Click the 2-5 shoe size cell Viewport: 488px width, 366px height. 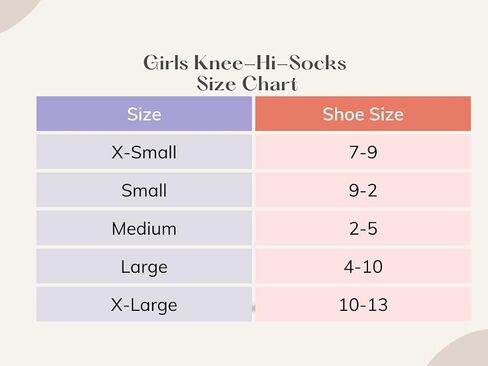click(x=363, y=228)
